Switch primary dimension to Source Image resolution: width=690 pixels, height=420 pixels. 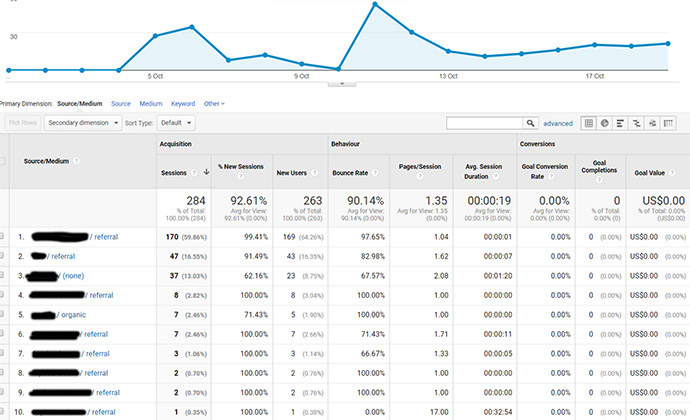[x=121, y=103]
